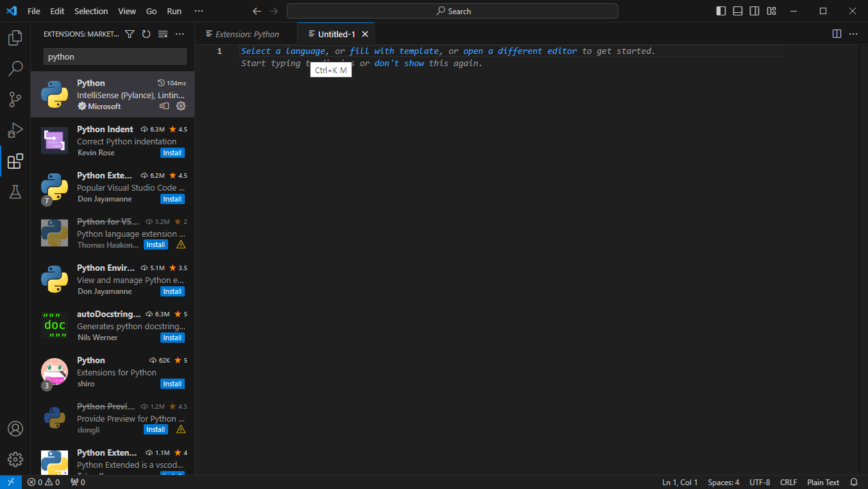
Task: Open the Customize Layout icon
Action: [x=772, y=11]
